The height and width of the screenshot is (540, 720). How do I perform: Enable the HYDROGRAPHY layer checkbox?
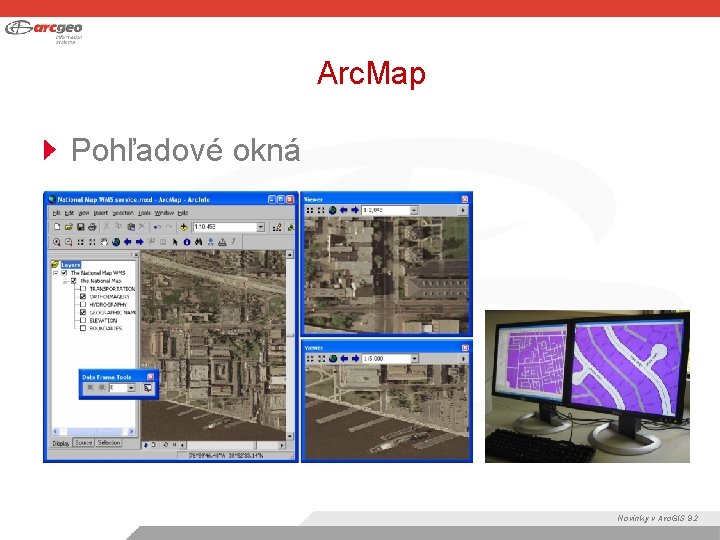pos(83,304)
